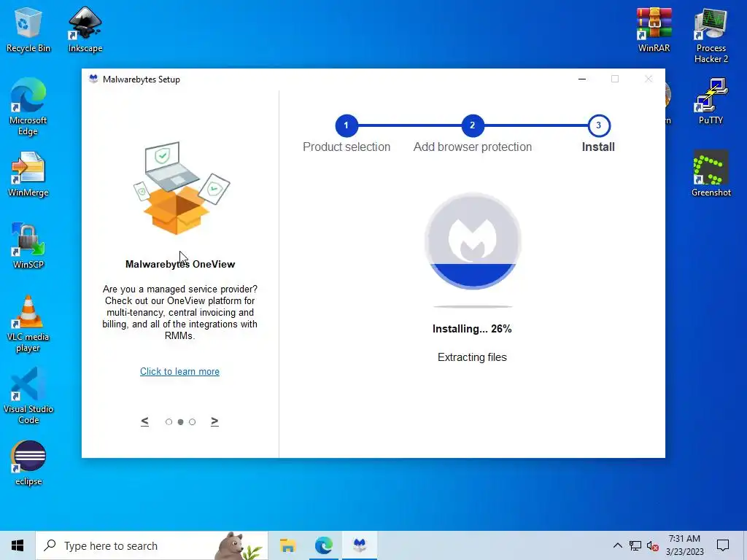Open the Recycle Bin desktop icon
Image resolution: width=747 pixels, height=560 pixels.
28,29
